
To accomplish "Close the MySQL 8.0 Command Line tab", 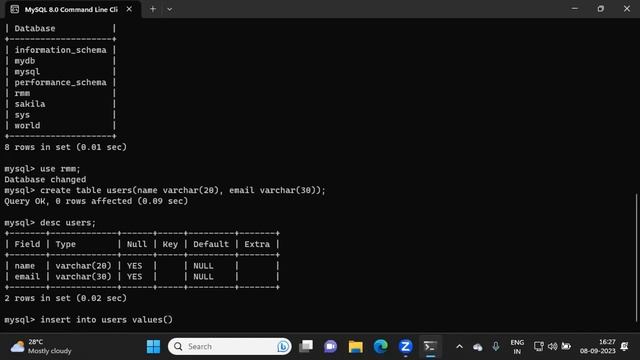I will click(129, 9).
